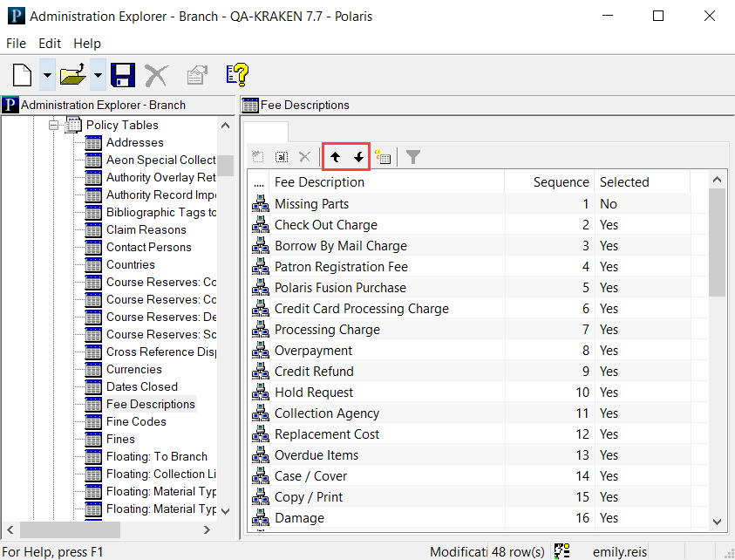Click the table icon right of arrows
The width and height of the screenshot is (735, 560).
tap(383, 157)
